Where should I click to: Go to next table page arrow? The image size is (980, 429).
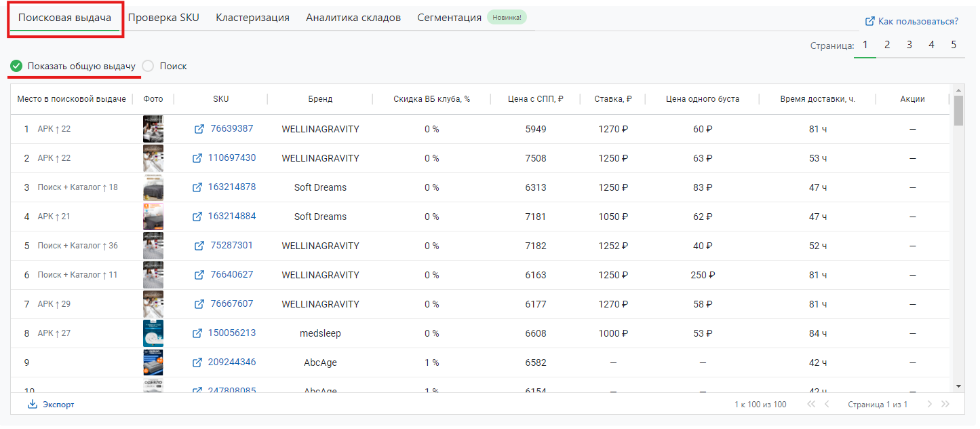point(929,405)
